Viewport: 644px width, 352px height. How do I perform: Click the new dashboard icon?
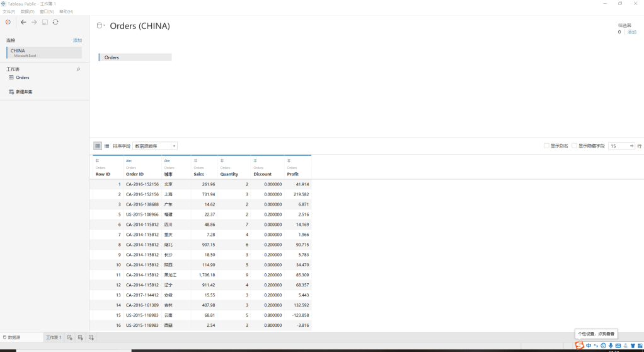[81, 338]
